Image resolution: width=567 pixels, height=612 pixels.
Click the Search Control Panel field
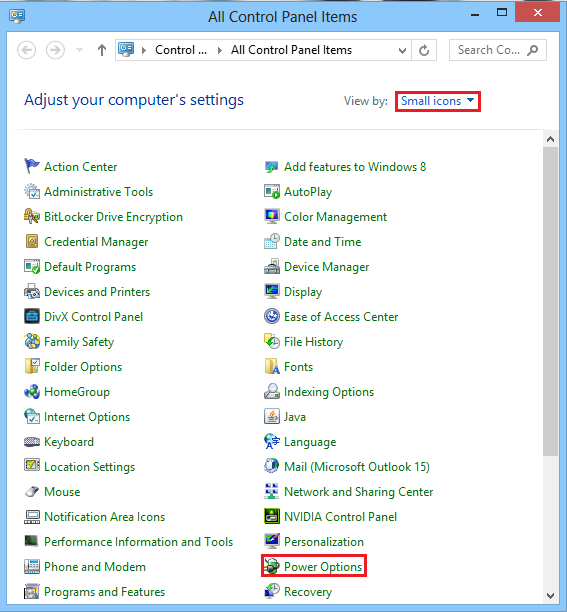point(498,50)
